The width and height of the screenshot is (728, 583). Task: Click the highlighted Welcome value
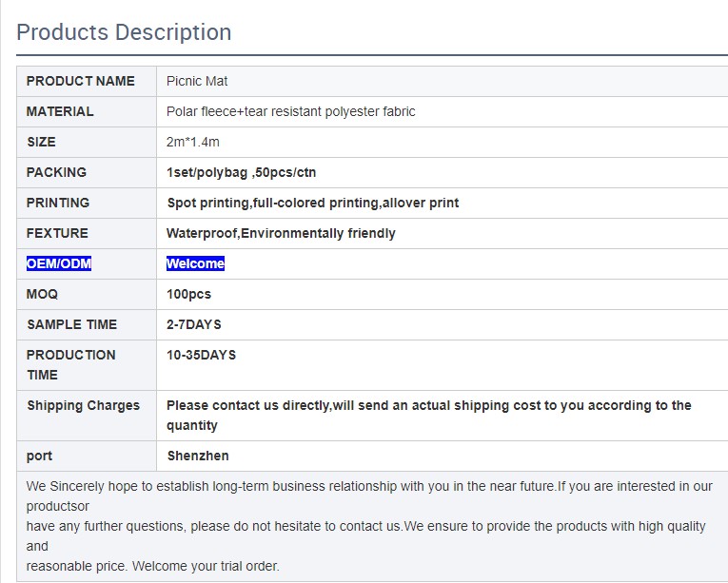pos(195,263)
